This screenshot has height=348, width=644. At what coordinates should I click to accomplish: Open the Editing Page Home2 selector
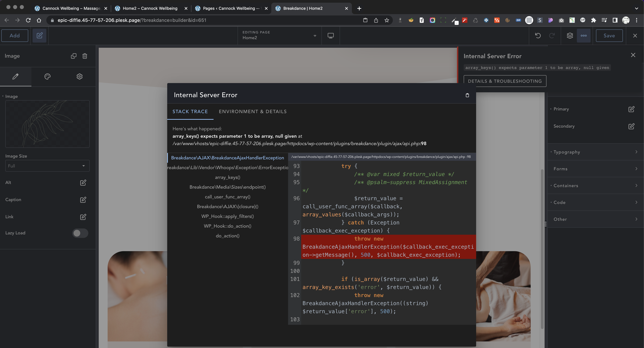click(x=279, y=35)
